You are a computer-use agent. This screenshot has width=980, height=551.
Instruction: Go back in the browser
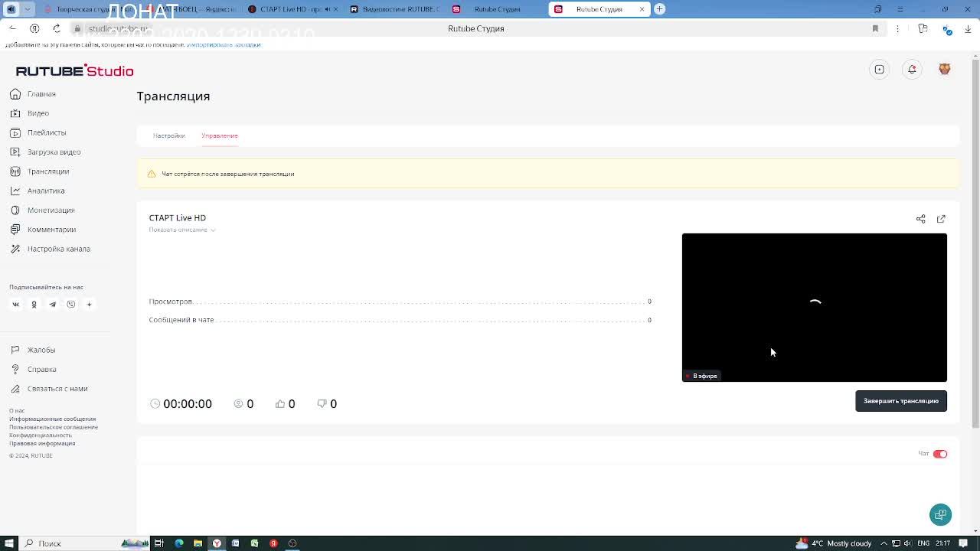point(11,28)
